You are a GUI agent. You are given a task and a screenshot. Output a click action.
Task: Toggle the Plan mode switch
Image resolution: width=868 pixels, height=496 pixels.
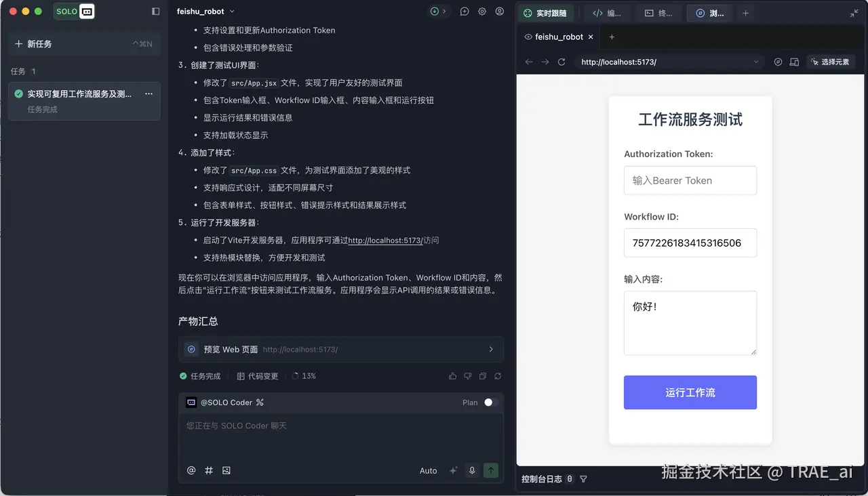click(491, 402)
